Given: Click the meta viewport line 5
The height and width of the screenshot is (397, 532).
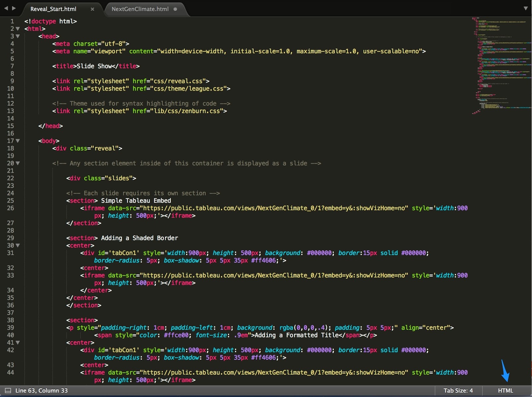Looking at the screenshot, I should coord(239,51).
